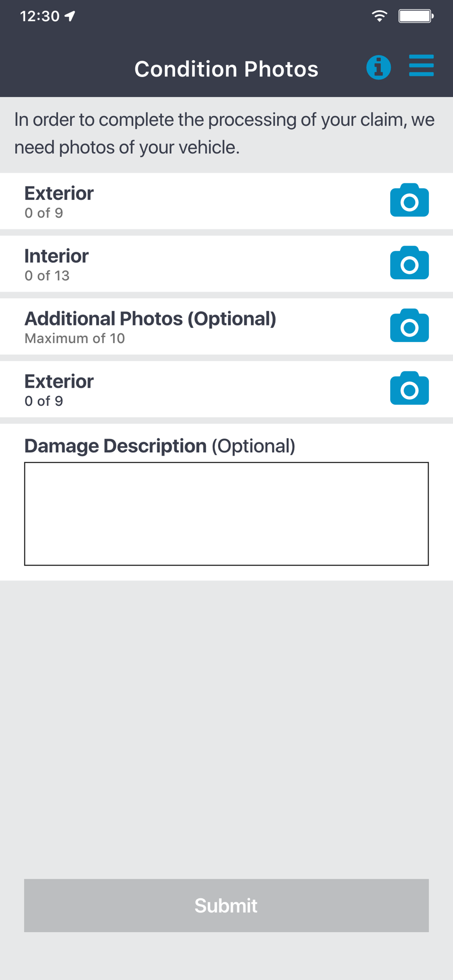Tap the "0 of 13" photo counter
The width and height of the screenshot is (453, 980).
47,276
